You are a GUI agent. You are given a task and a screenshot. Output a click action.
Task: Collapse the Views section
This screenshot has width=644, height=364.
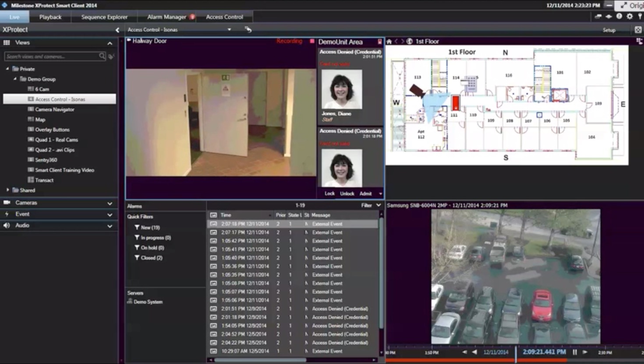tap(110, 43)
